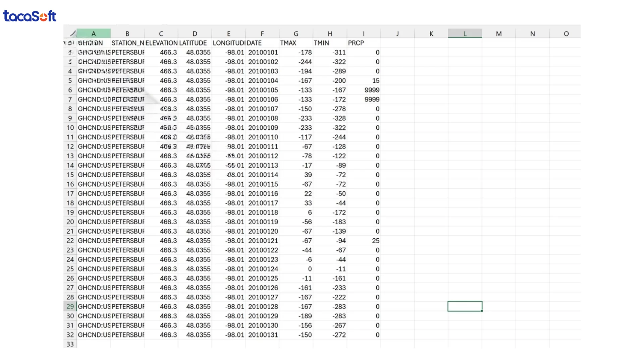
Task: Select column D header
Action: 195,34
